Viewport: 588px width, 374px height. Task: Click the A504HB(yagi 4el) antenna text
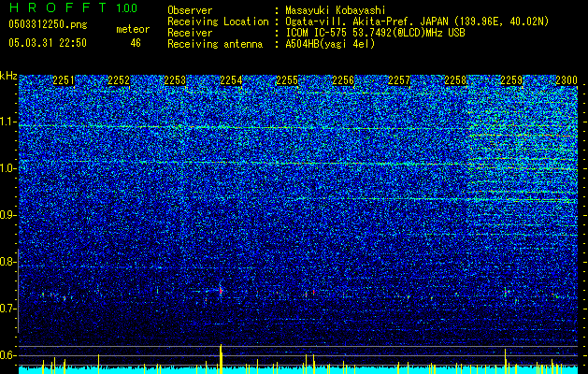click(330, 44)
